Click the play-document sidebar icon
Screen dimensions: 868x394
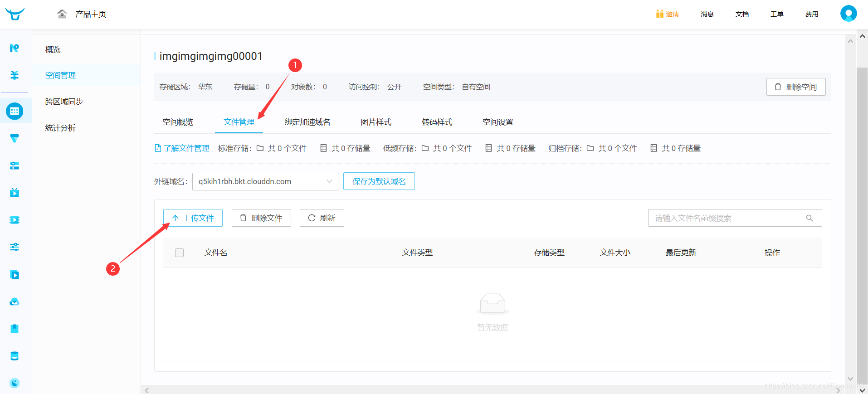(15, 274)
